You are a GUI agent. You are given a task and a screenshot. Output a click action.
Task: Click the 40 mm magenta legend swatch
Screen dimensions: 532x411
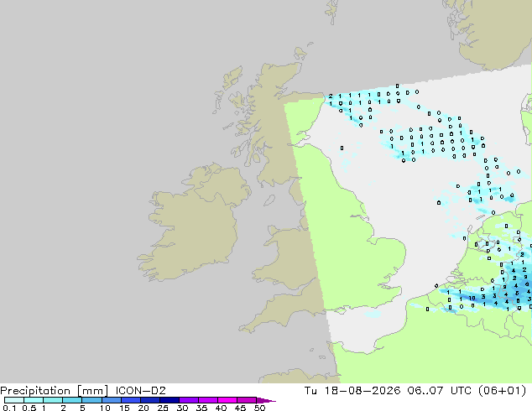point(227,400)
